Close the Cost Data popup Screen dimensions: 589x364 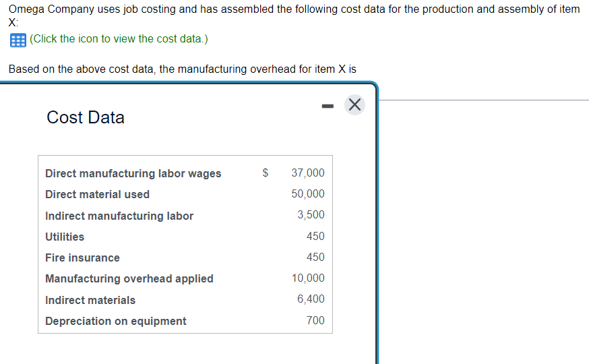[354, 104]
